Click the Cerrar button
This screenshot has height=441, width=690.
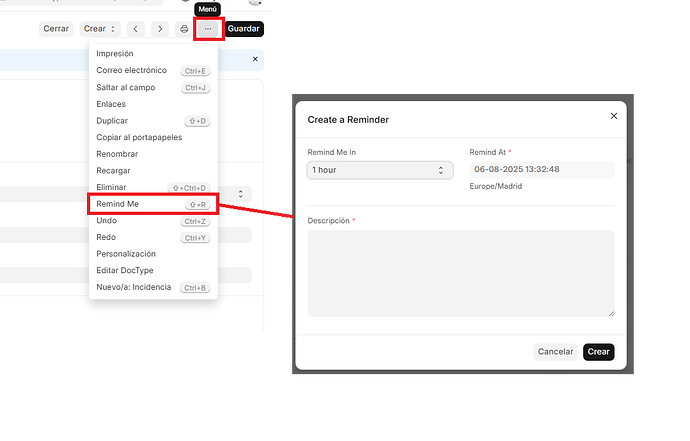coord(56,29)
